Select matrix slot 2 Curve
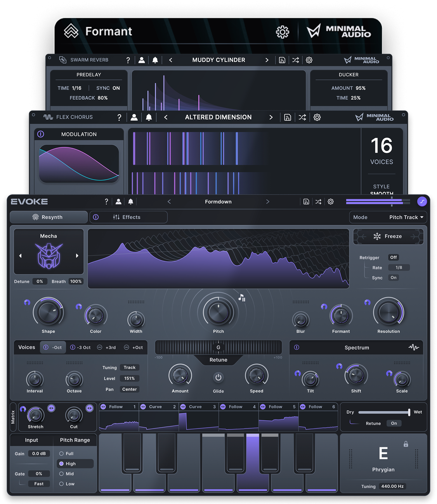The width and height of the screenshot is (437, 504). coord(158,407)
